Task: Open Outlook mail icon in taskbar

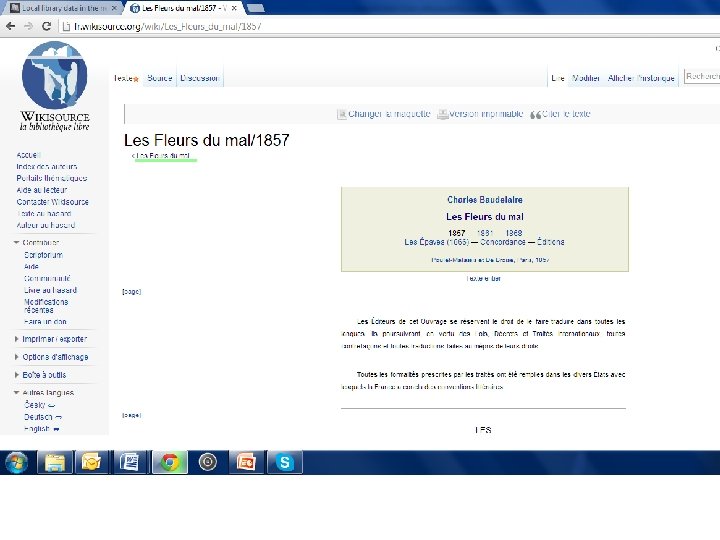Action: click(91, 462)
